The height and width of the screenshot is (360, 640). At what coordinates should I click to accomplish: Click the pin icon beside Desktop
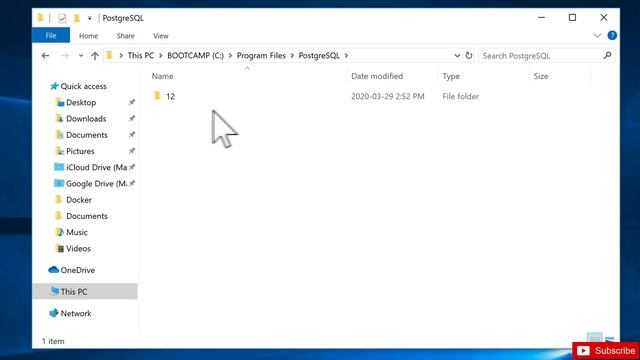(131, 102)
